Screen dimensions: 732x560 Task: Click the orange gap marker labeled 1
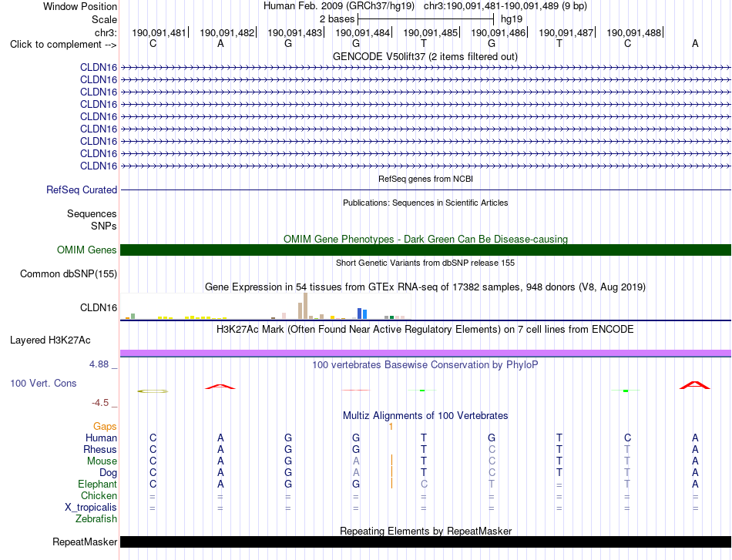(x=391, y=427)
